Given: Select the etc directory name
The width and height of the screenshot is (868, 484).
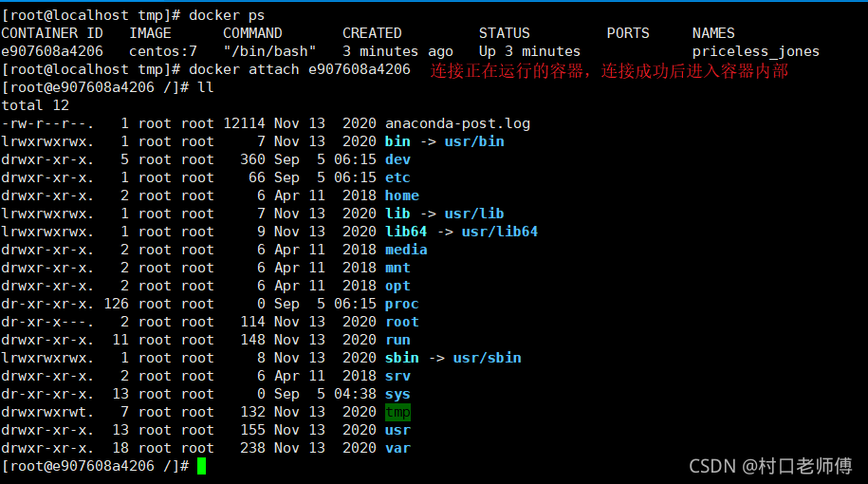Looking at the screenshot, I should click(398, 177).
